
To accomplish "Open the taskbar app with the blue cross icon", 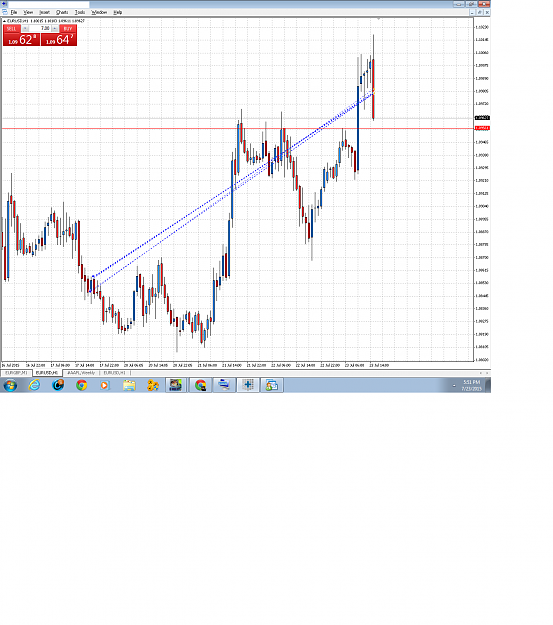I will point(248,385).
